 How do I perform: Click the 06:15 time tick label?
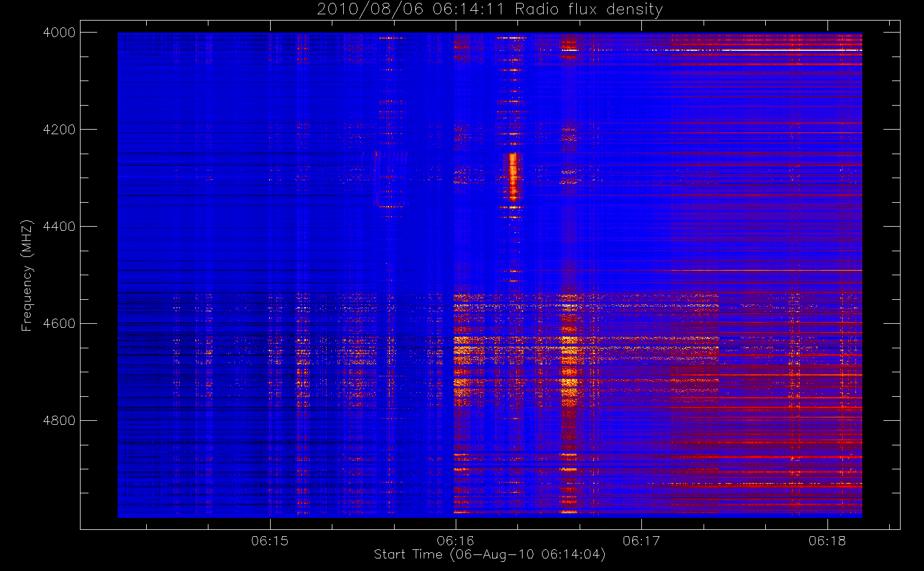270,541
